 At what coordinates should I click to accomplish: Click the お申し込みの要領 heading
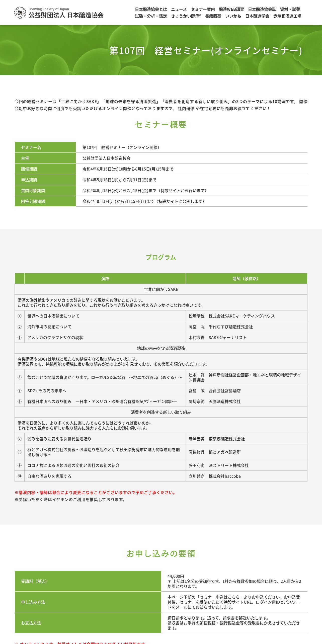[161, 553]
